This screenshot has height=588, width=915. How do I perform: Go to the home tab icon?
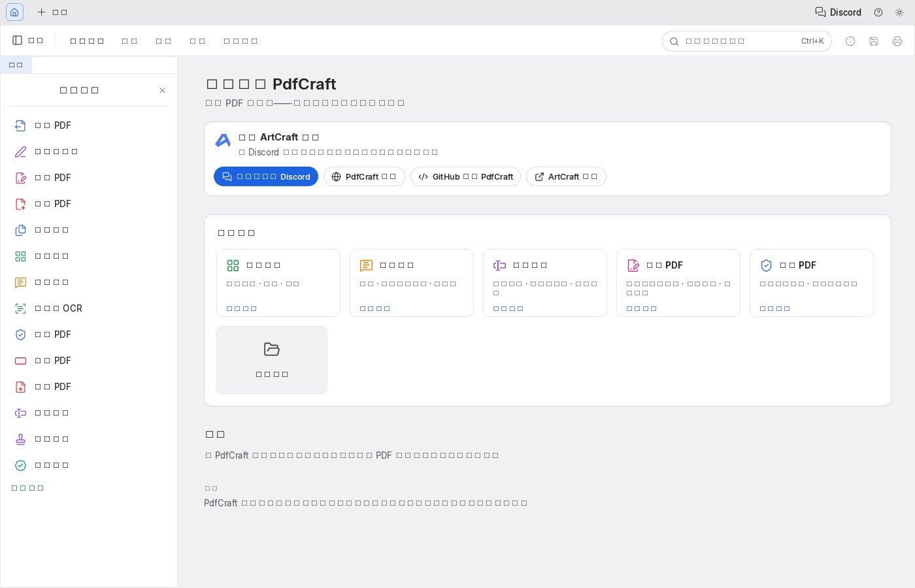pyautogui.click(x=14, y=12)
